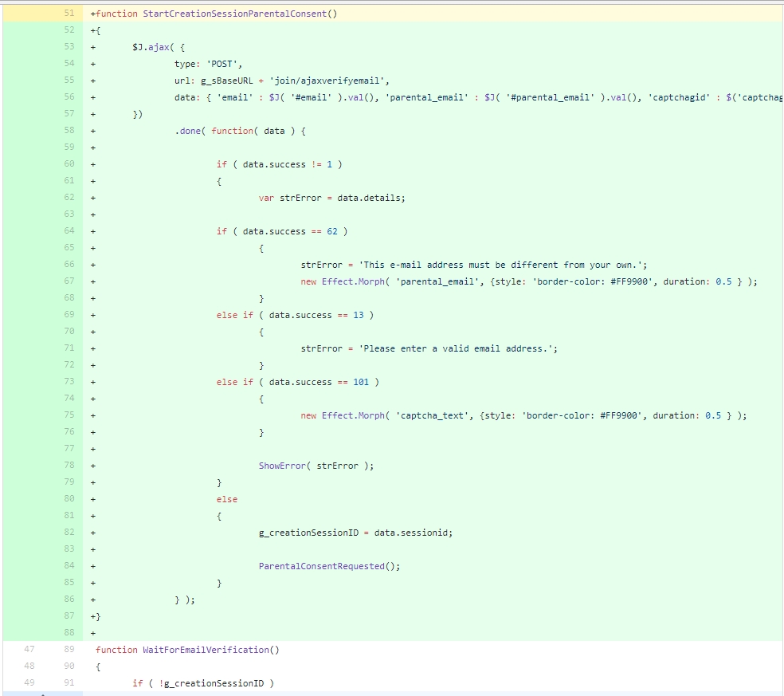Image resolution: width=784 pixels, height=696 pixels.
Task: Click the number 13 in the else-if
Action: tap(359, 315)
